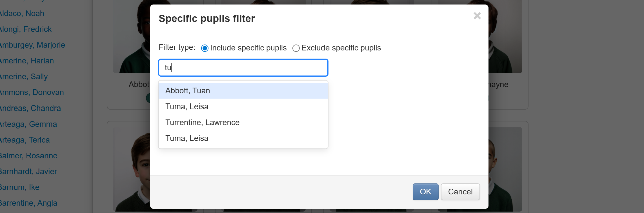Open Aldaco, Noah pupil link
The image size is (644, 213).
22,14
